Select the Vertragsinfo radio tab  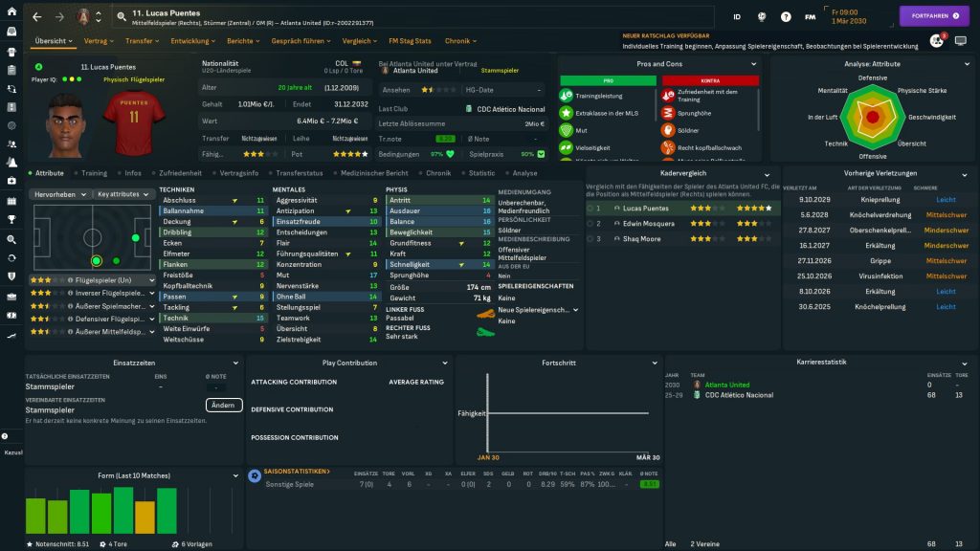click(x=238, y=173)
